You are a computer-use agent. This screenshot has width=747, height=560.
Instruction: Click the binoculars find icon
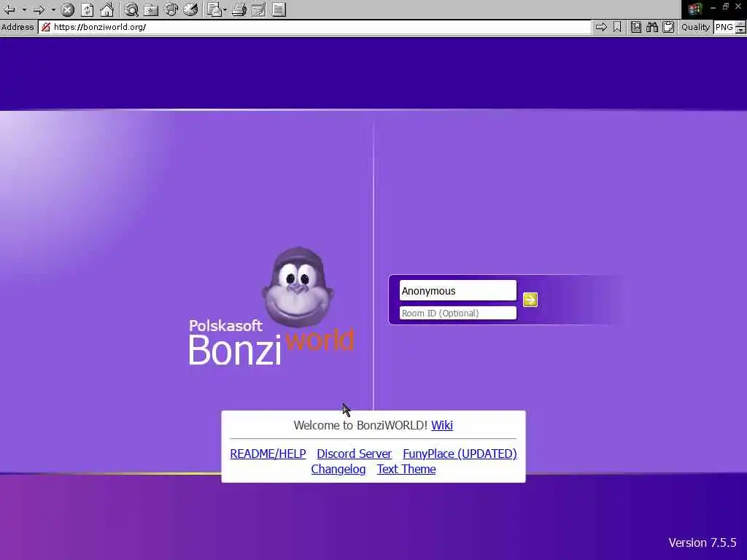tap(652, 27)
